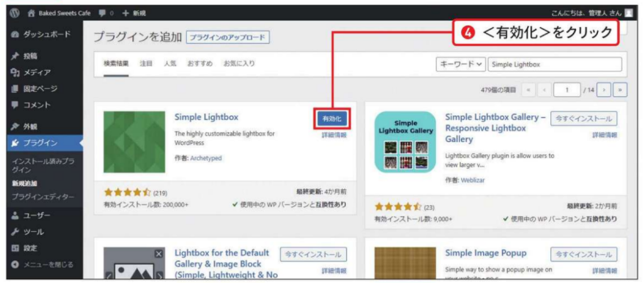Click Simple Lightbox Gallery thumbnail
The height and width of the screenshot is (283, 644).
(405, 141)
